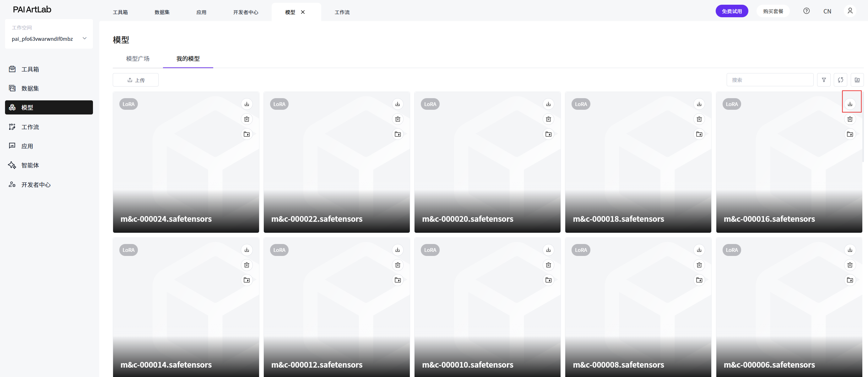Open the help question mark icon
This screenshot has width=868, height=377.
click(x=806, y=11)
